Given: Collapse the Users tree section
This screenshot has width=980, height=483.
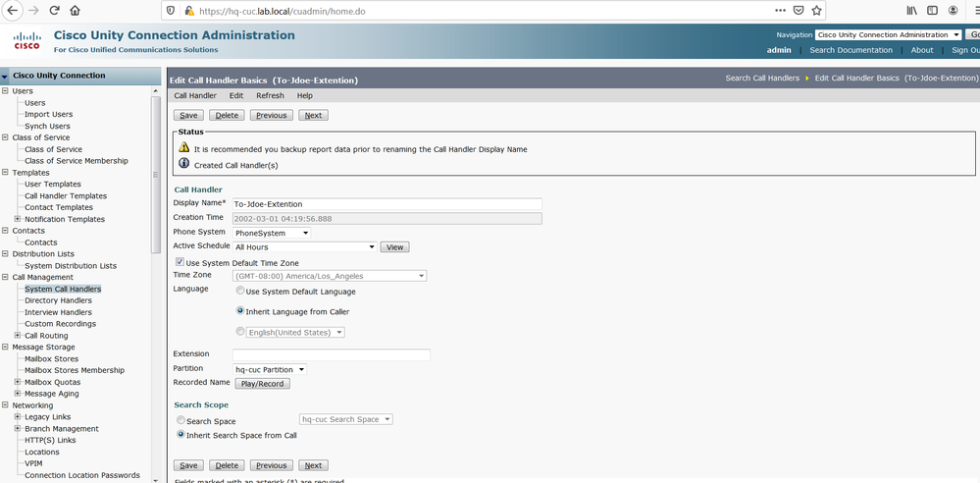Looking at the screenshot, I should pyautogui.click(x=6, y=91).
